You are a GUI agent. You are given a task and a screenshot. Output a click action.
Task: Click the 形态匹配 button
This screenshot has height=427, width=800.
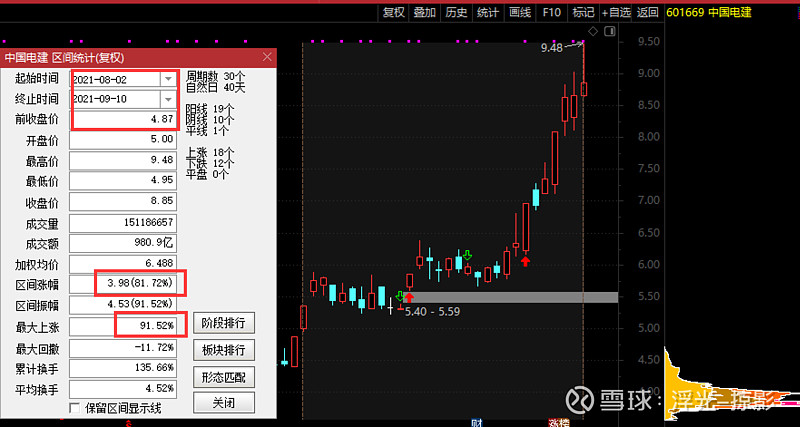point(223,377)
